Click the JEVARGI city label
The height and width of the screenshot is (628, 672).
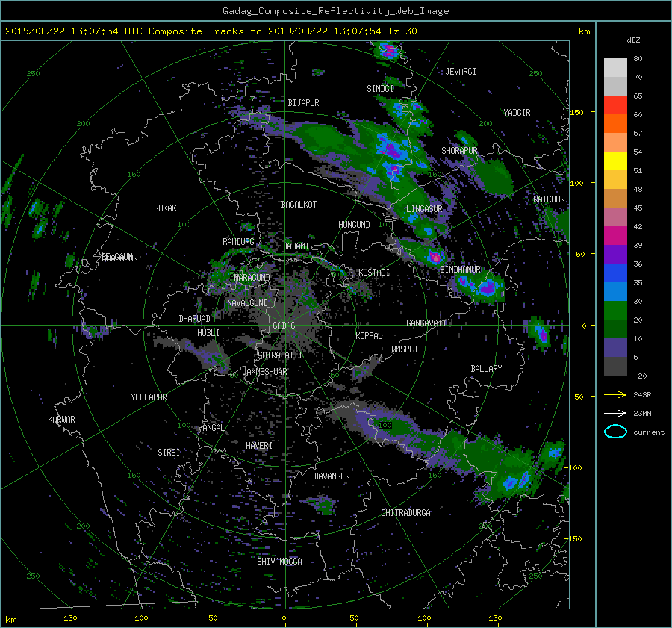(461, 72)
